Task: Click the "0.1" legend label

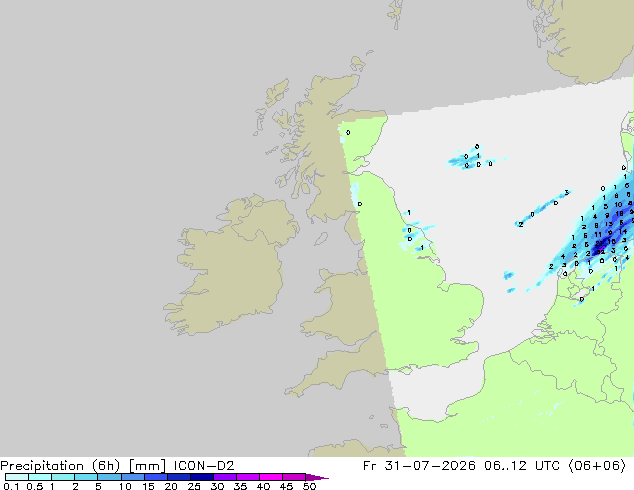Action: pos(11,486)
